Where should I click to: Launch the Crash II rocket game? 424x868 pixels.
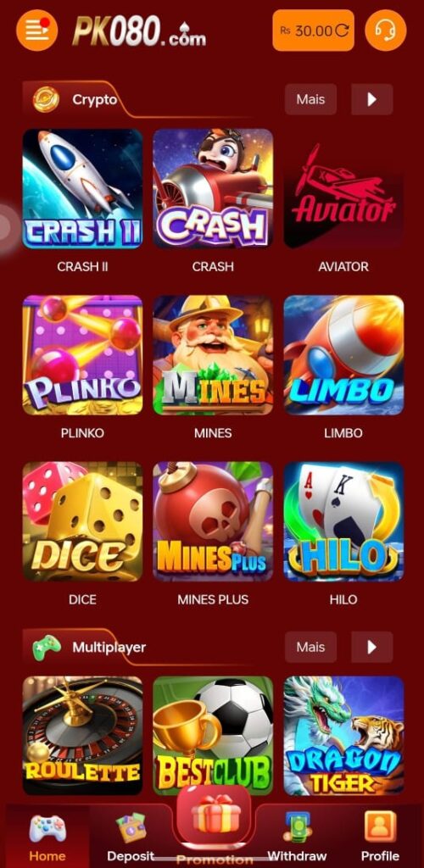coord(82,189)
